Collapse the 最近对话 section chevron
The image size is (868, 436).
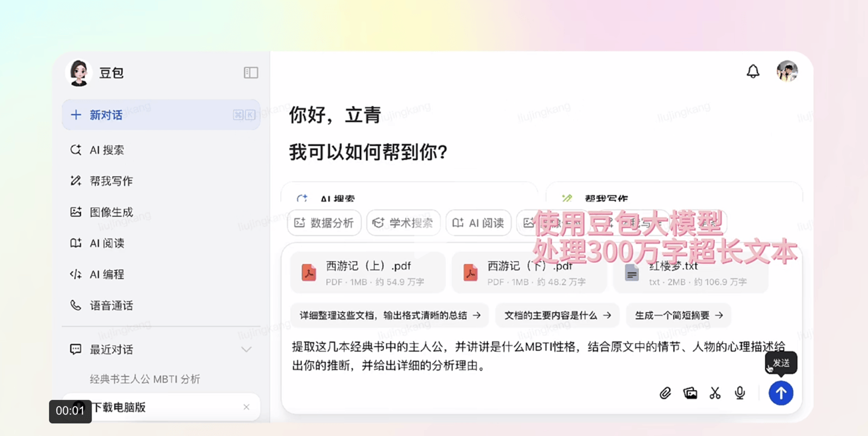246,349
